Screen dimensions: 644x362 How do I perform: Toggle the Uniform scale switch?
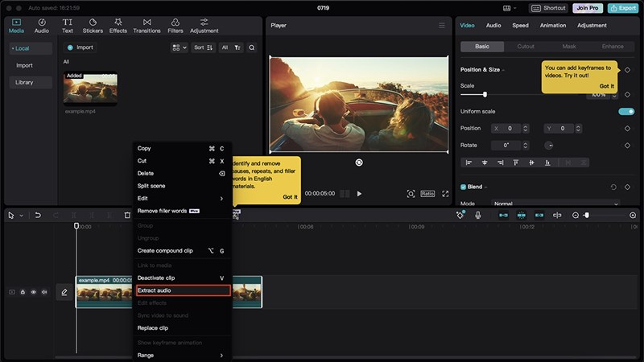point(625,111)
